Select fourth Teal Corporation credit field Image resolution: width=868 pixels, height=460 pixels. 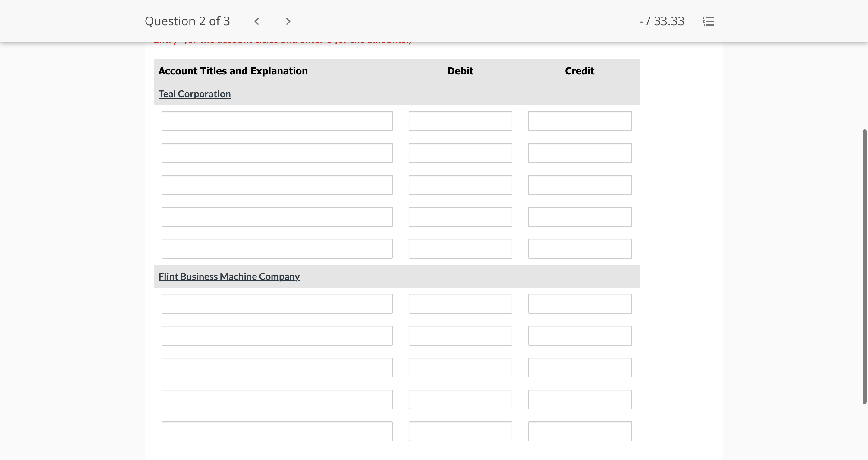[580, 217]
